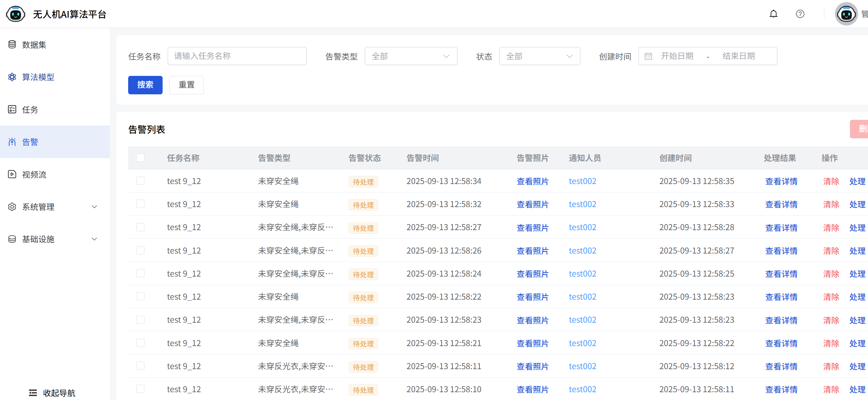Click the 任务名称 input field
Screen dimensions: 868x400
click(x=237, y=56)
